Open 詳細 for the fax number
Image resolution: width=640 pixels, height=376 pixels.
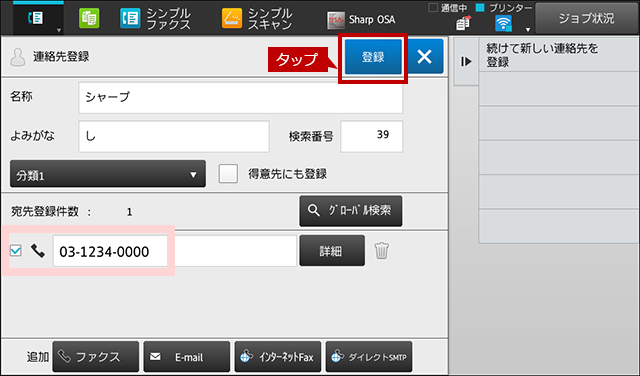332,251
